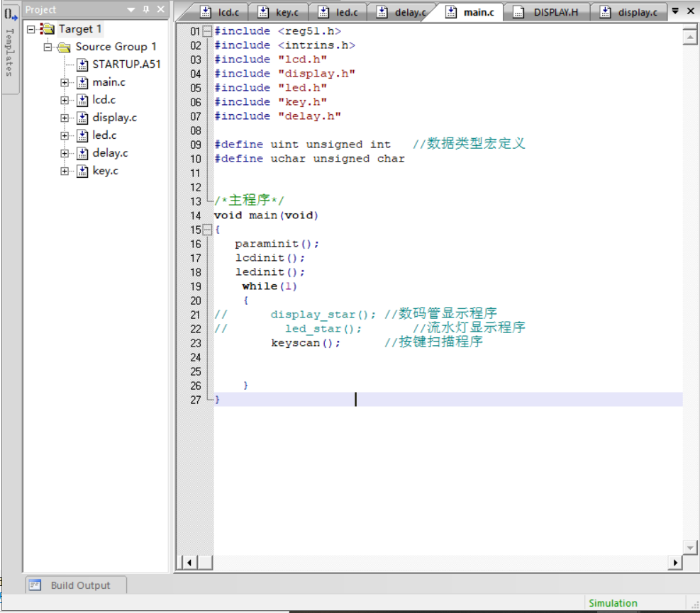Collapse the include block at line 01
The image size is (700, 613).
(x=207, y=31)
